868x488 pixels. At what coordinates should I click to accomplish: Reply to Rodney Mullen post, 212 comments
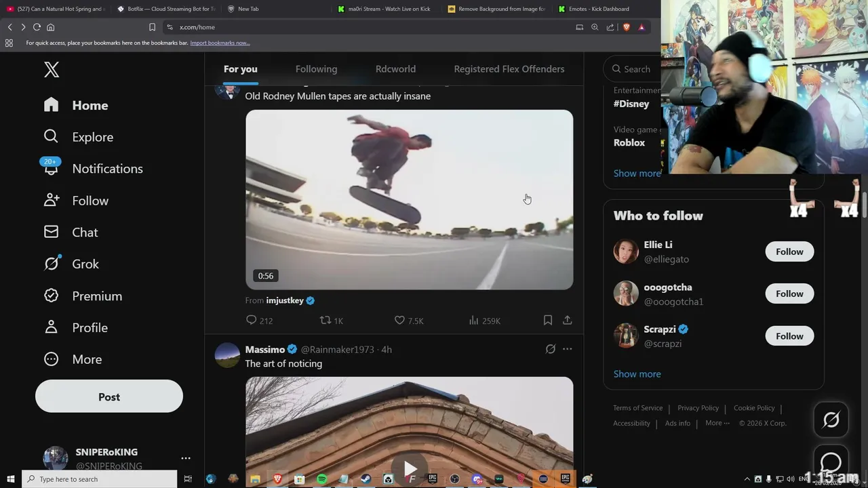coord(259,320)
